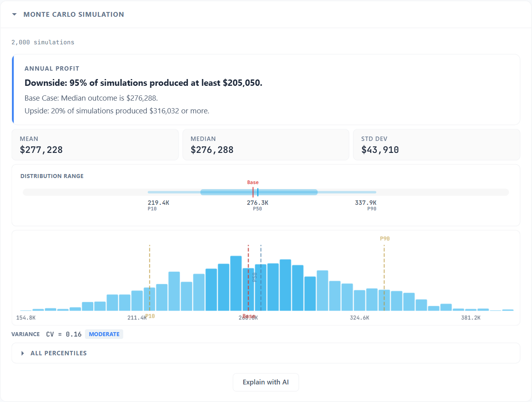Click the ALL PERCENTILES label

[59, 353]
